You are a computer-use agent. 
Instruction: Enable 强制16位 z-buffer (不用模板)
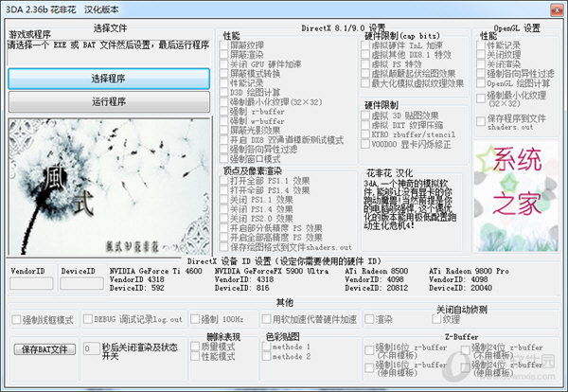click(x=369, y=350)
